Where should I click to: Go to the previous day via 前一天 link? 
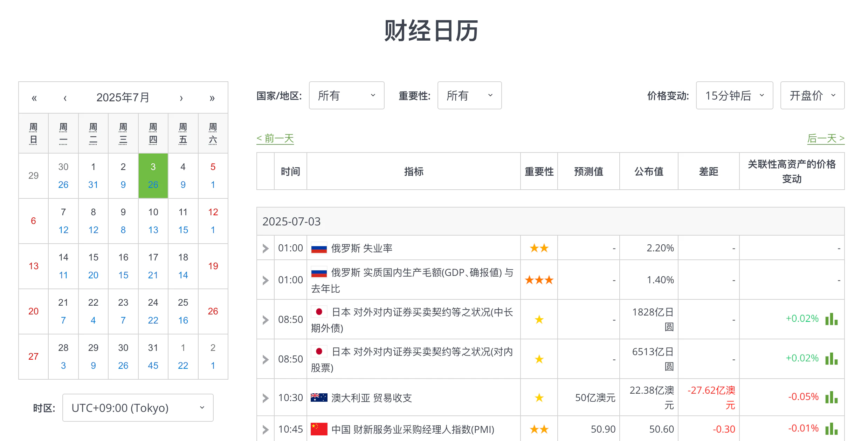(x=275, y=138)
